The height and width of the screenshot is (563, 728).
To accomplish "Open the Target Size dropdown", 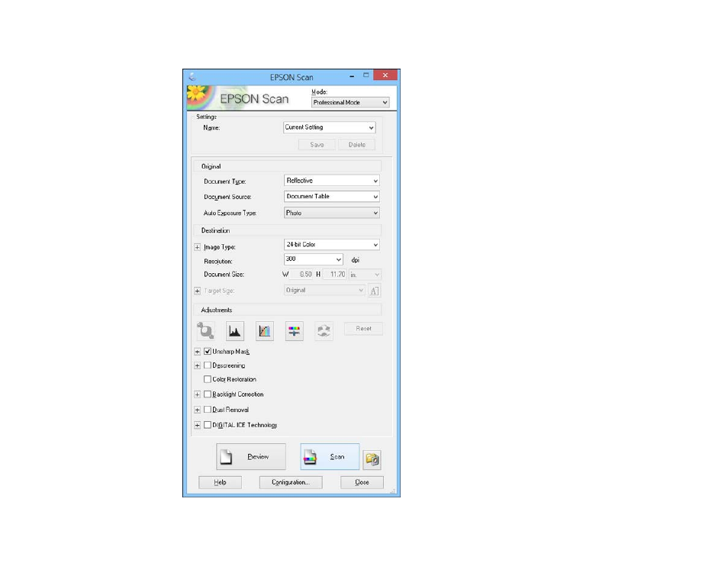I will pos(324,290).
